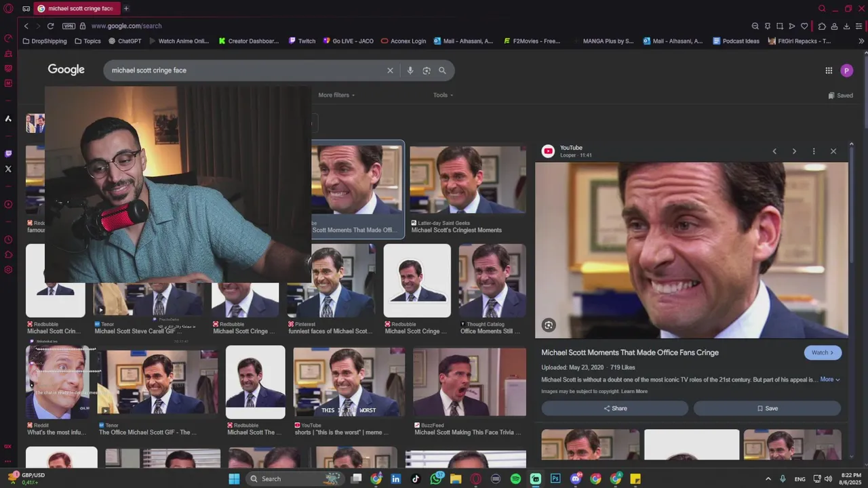
Task: Open the FitGirl Repacks bookmark
Action: (800, 41)
